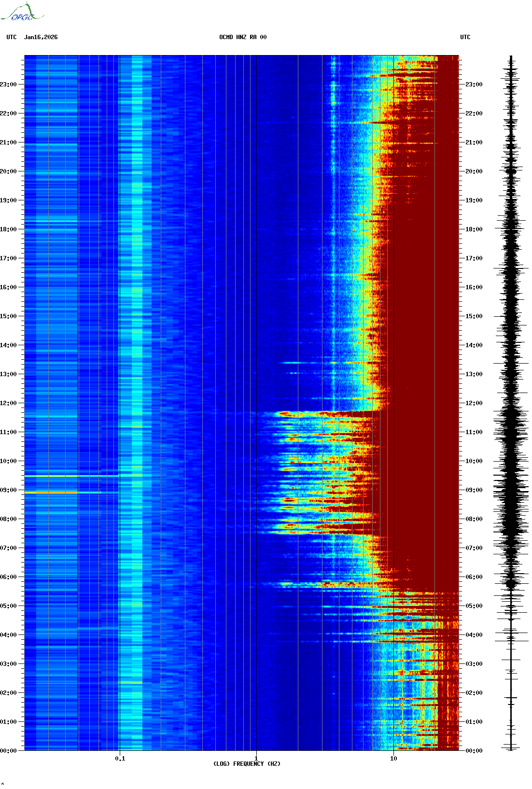Click '03:00' on the left time axis
532x789 pixels.
(x=8, y=664)
